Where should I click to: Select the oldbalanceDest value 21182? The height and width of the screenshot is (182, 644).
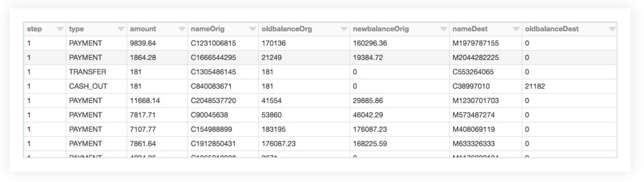[535, 86]
